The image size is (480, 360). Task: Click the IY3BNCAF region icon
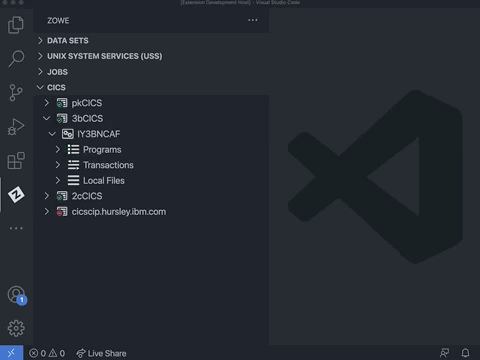68,134
